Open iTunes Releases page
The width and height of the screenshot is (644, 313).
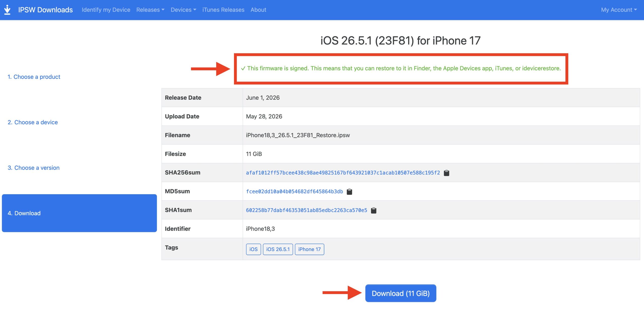(x=223, y=10)
